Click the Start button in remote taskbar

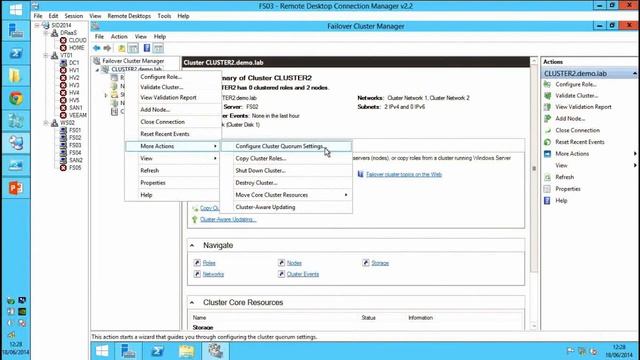point(102,351)
